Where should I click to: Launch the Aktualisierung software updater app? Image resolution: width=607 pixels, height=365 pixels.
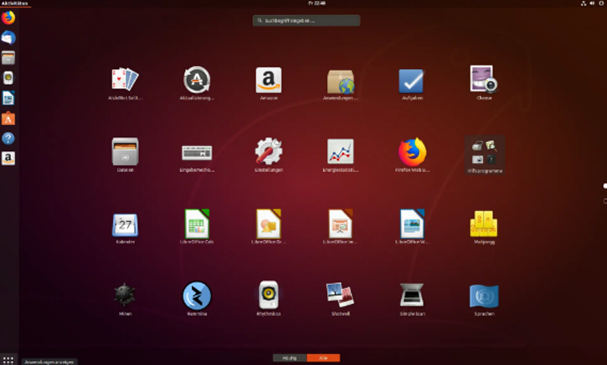pyautogui.click(x=197, y=83)
